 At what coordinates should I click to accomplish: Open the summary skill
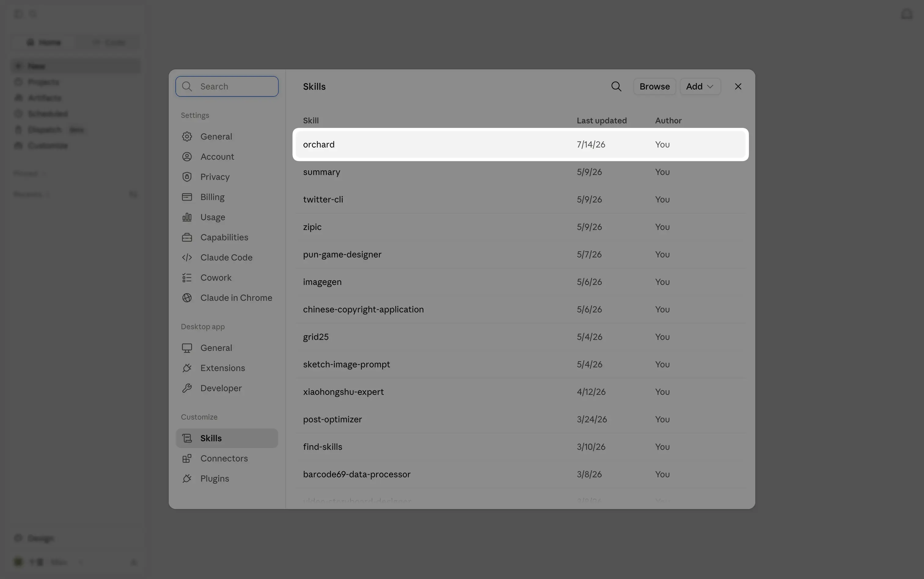521,172
